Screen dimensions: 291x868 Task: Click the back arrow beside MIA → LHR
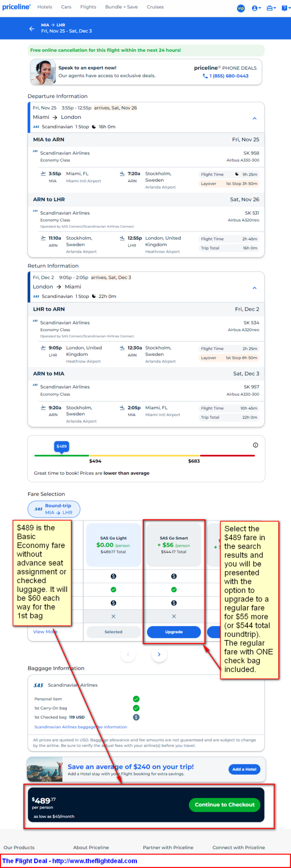(32, 28)
